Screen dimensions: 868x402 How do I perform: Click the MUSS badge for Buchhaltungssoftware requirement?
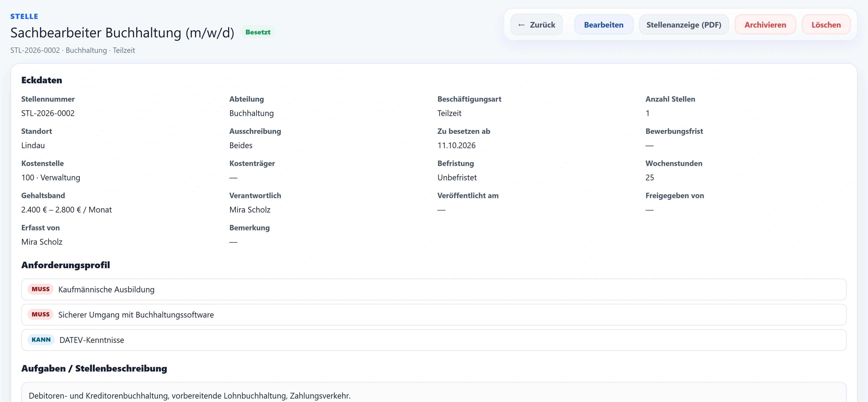40,314
